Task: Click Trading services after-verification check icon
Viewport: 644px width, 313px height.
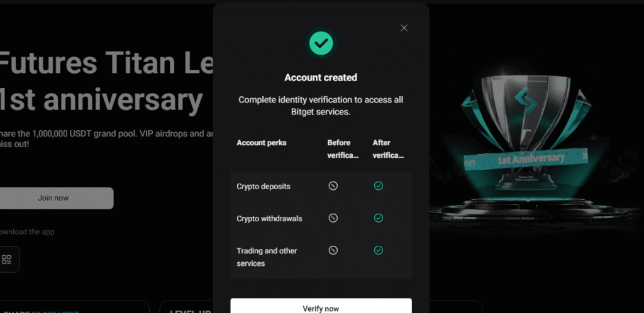Action: coord(379,250)
